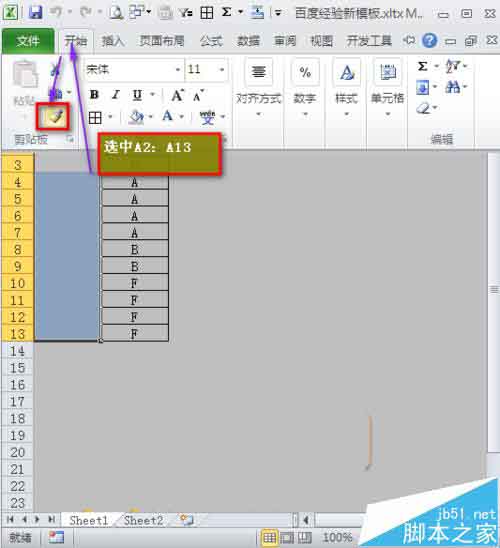The width and height of the screenshot is (500, 548).
Task: Switch to the Sheet2 worksheet
Action: [x=143, y=520]
